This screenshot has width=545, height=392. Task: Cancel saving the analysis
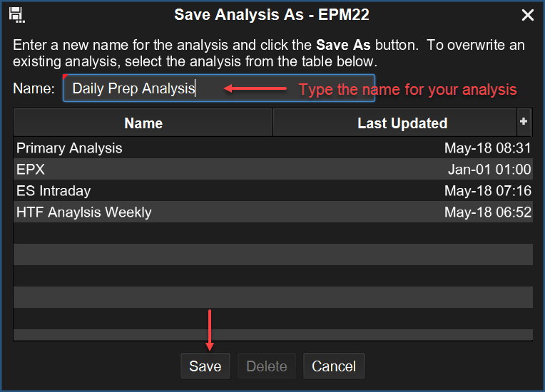click(334, 366)
